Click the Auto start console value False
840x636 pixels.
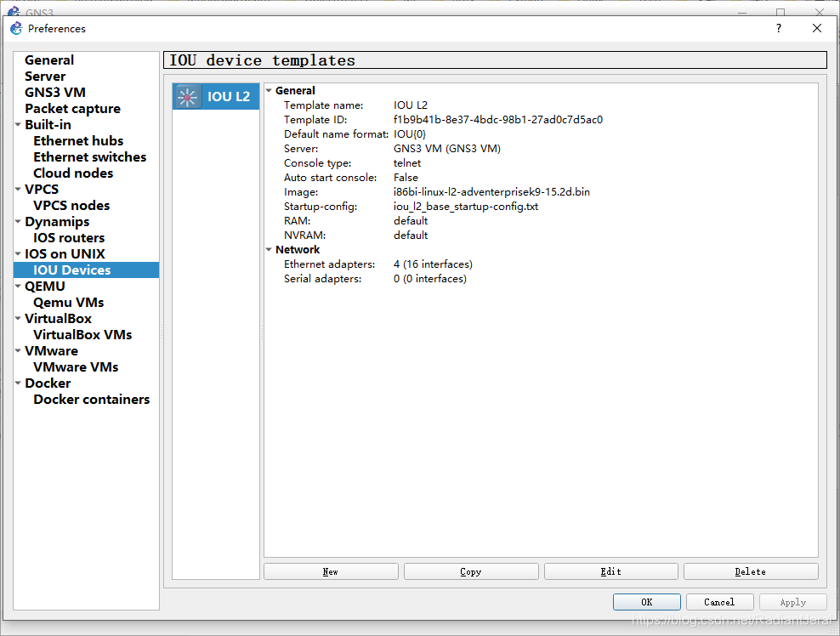406,178
